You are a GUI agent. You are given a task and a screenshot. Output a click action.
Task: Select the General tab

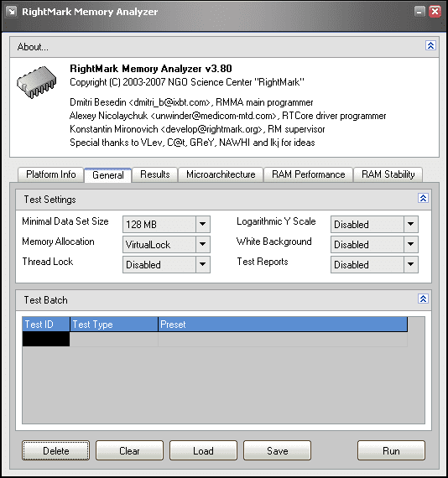point(108,175)
